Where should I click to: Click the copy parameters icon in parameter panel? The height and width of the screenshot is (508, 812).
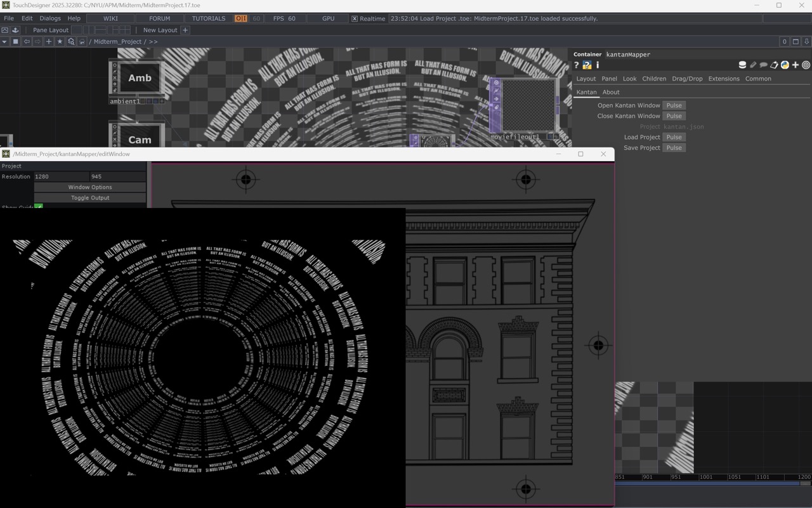pyautogui.click(x=775, y=65)
